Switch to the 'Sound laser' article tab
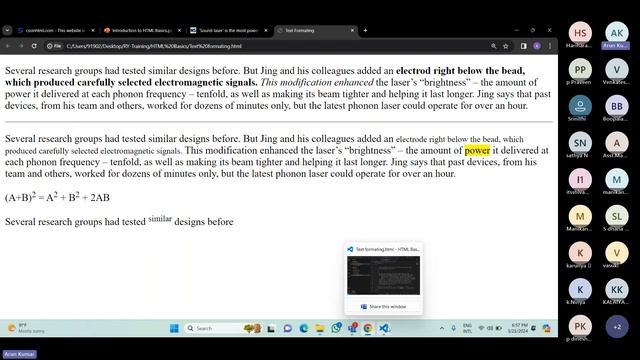Viewport: 640px width, 360px height. [229, 30]
